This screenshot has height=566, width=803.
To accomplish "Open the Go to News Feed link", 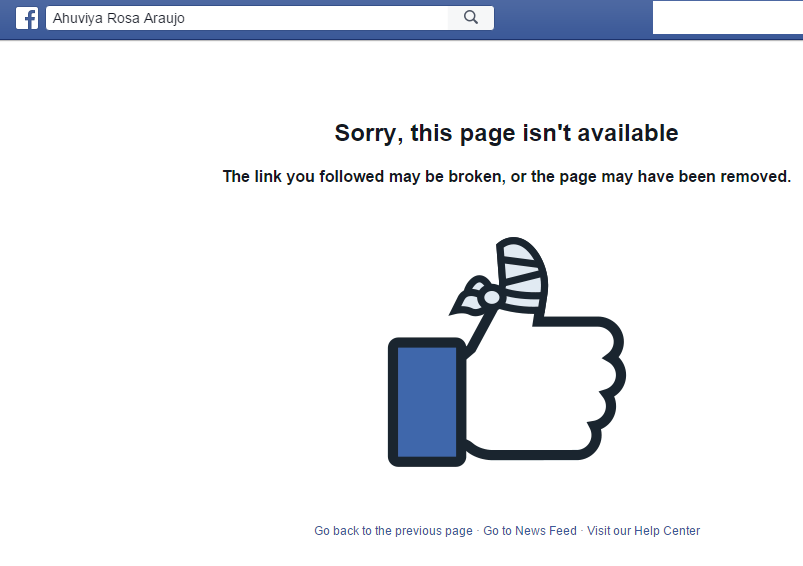I will (x=530, y=531).
